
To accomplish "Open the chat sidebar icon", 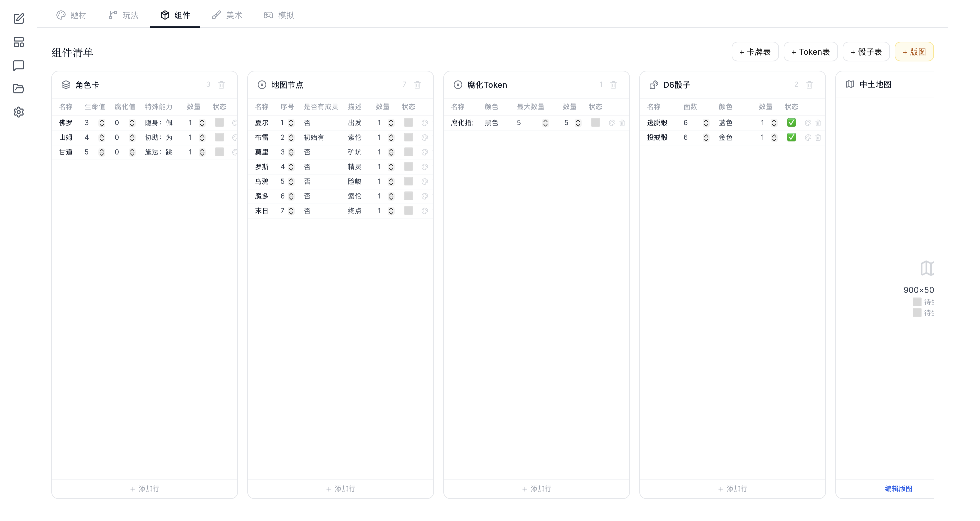I will click(x=19, y=65).
